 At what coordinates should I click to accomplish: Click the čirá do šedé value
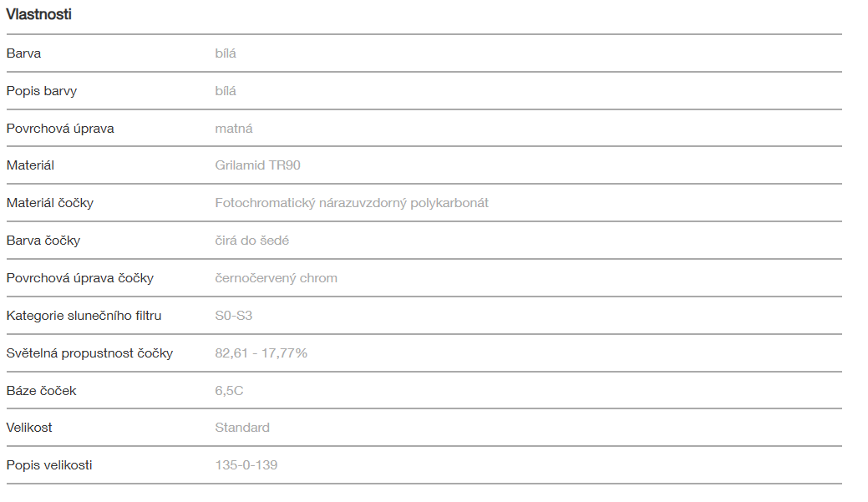[x=252, y=241]
